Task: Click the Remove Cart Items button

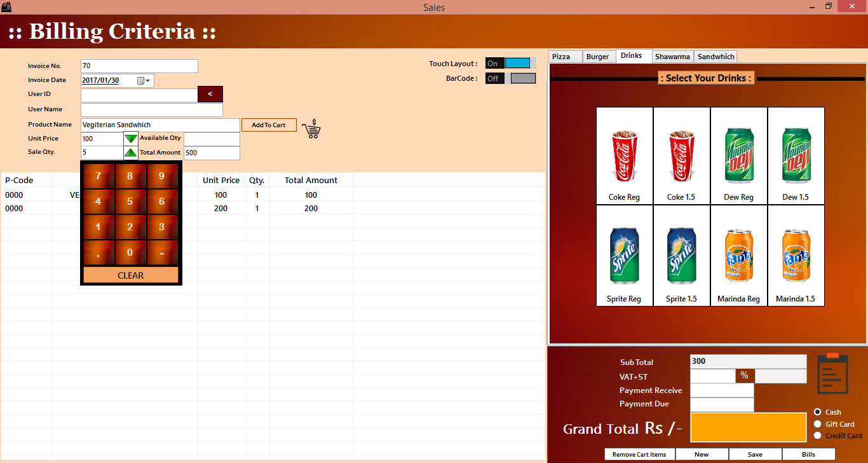Action: (x=639, y=454)
